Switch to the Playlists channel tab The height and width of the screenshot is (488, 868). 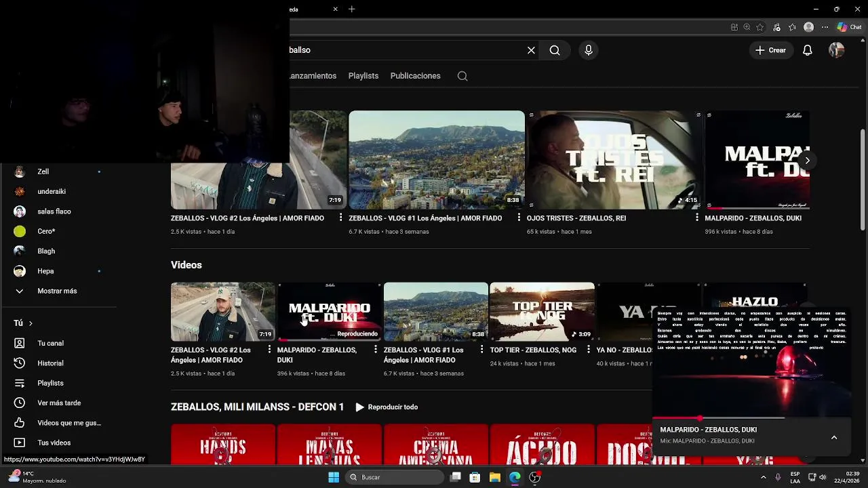coord(363,76)
